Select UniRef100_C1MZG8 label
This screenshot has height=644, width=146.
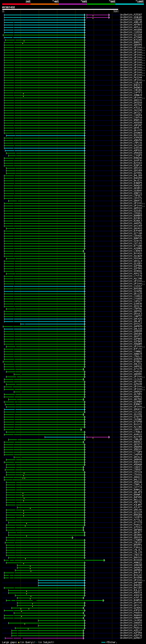point(131,32)
